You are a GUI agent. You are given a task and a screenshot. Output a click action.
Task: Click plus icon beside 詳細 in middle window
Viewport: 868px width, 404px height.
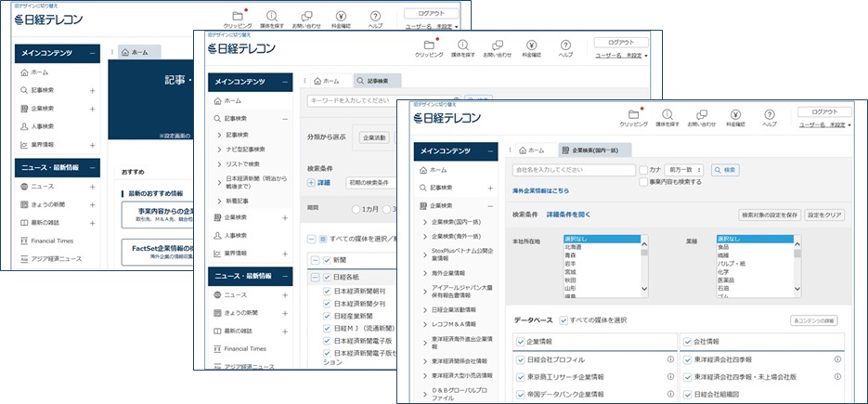click(x=311, y=182)
